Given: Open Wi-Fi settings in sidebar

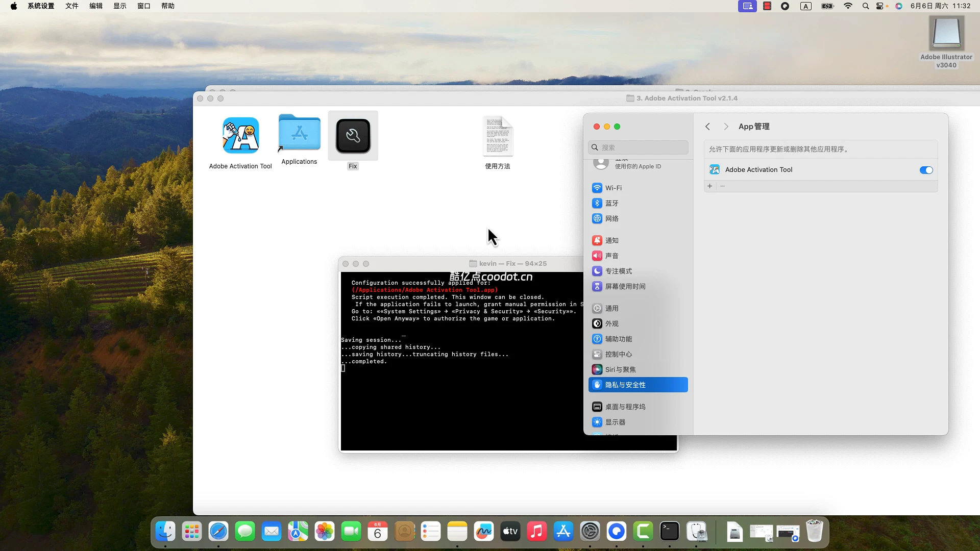Looking at the screenshot, I should pos(638,188).
